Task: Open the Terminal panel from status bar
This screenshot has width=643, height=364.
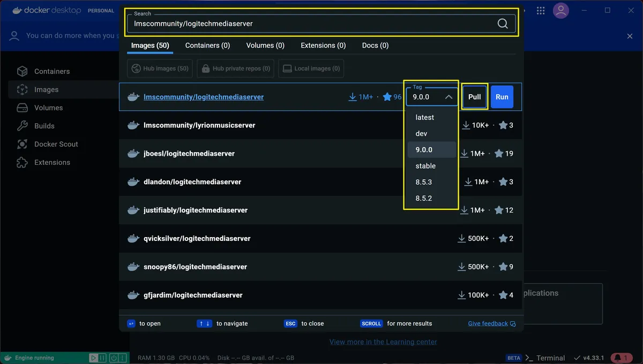Action: tap(545, 358)
